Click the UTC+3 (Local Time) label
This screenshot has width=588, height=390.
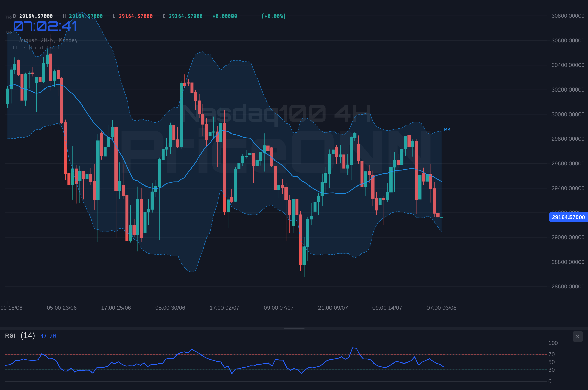pyautogui.click(x=36, y=48)
